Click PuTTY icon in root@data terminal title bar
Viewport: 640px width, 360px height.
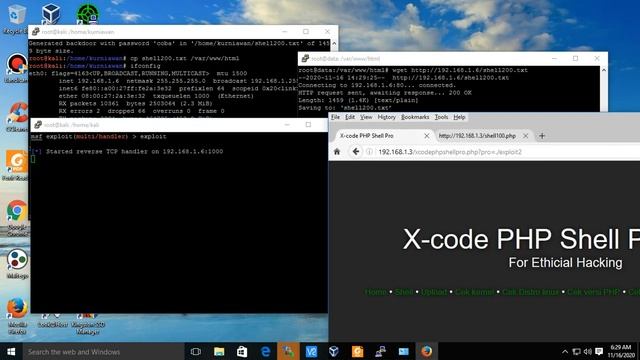pyautogui.click(x=305, y=59)
